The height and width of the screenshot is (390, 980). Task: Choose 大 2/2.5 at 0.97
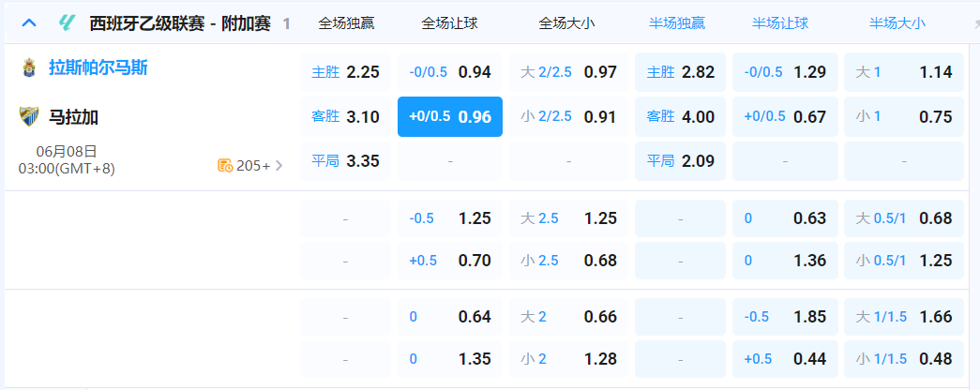point(568,72)
